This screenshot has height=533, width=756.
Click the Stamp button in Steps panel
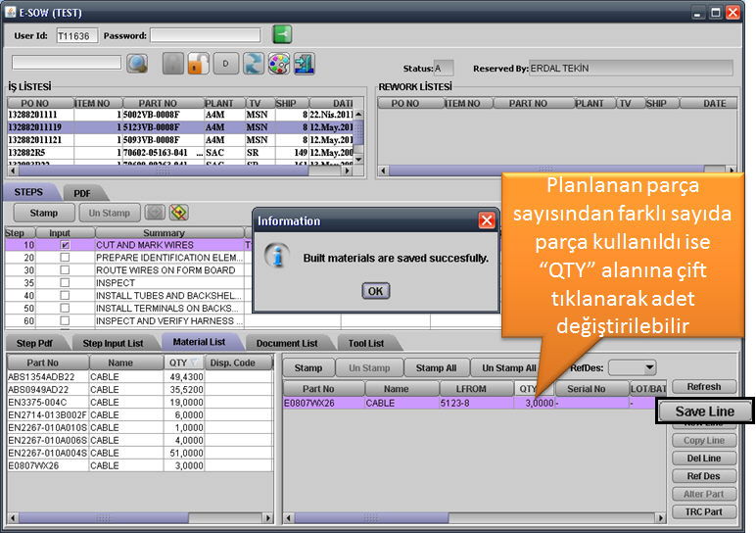point(44,213)
